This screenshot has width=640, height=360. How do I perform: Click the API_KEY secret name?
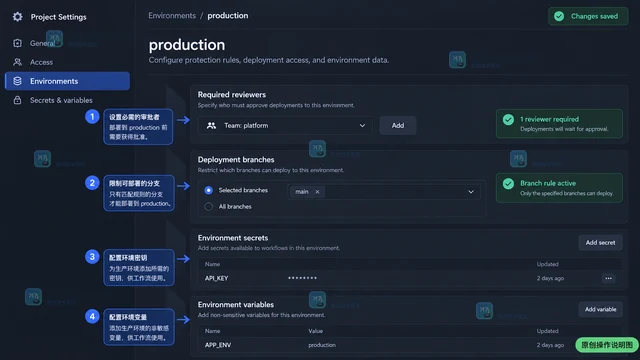[x=216, y=278]
